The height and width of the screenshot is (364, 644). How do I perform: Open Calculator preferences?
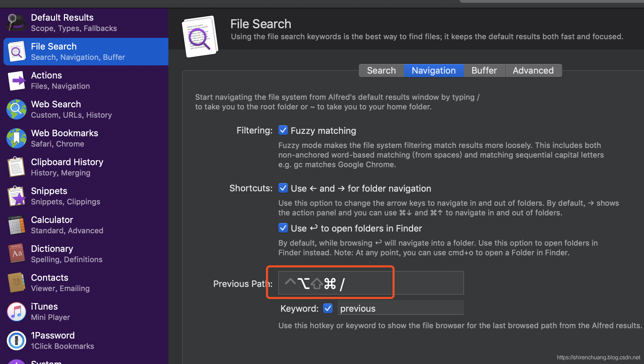click(86, 225)
